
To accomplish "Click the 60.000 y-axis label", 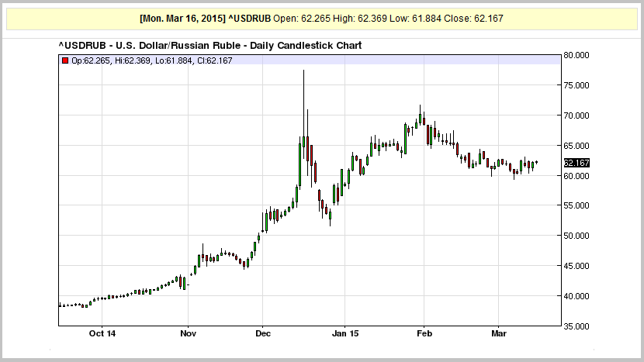I will pyautogui.click(x=576, y=176).
